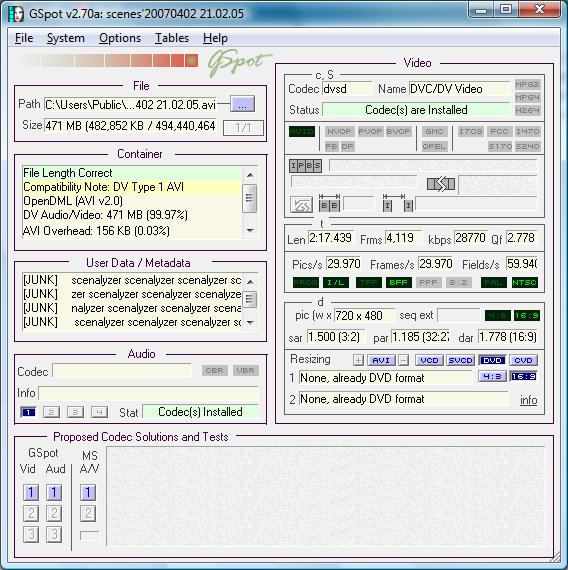Viewport: 568px width, 570px height.
Task: Click the BVOP indicator
Action: (398, 132)
